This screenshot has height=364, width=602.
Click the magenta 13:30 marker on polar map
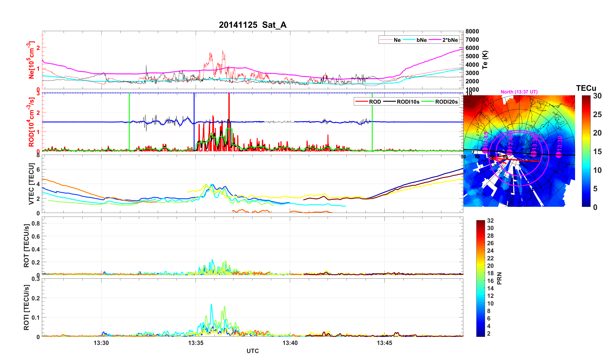click(x=558, y=155)
